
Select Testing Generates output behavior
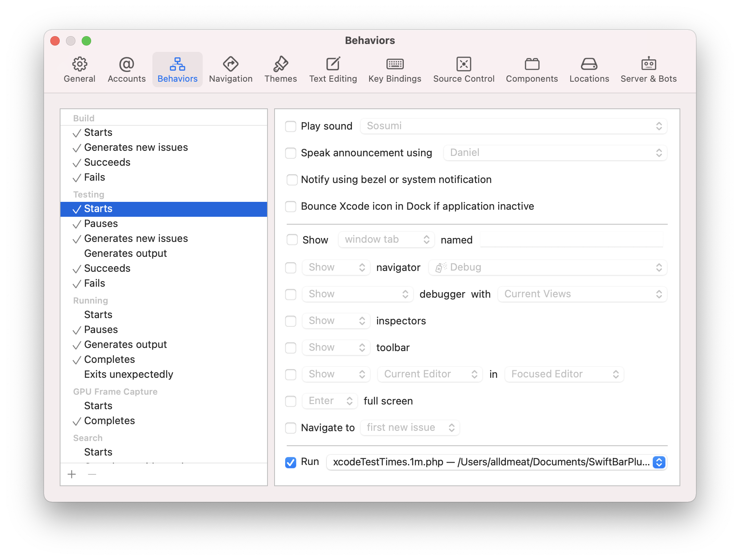tap(164, 254)
